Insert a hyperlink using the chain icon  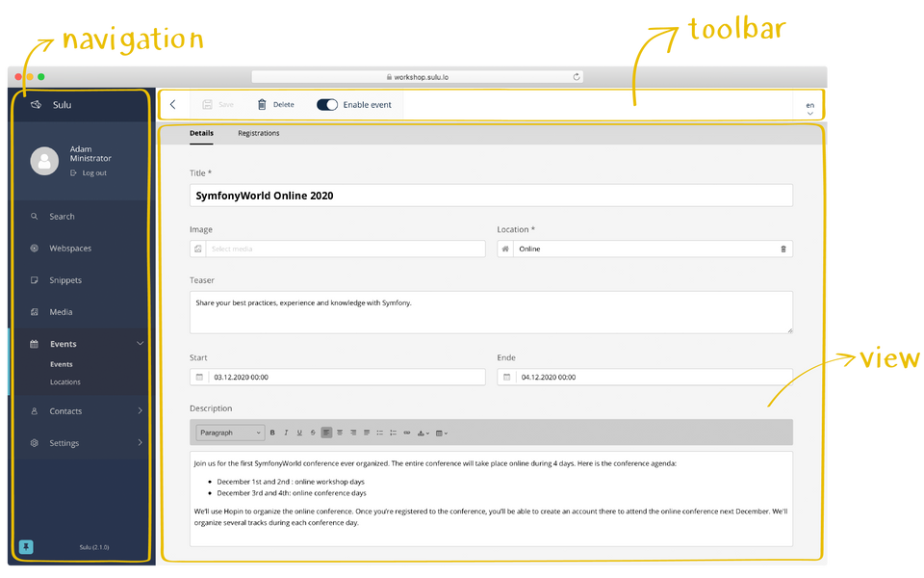405,432
